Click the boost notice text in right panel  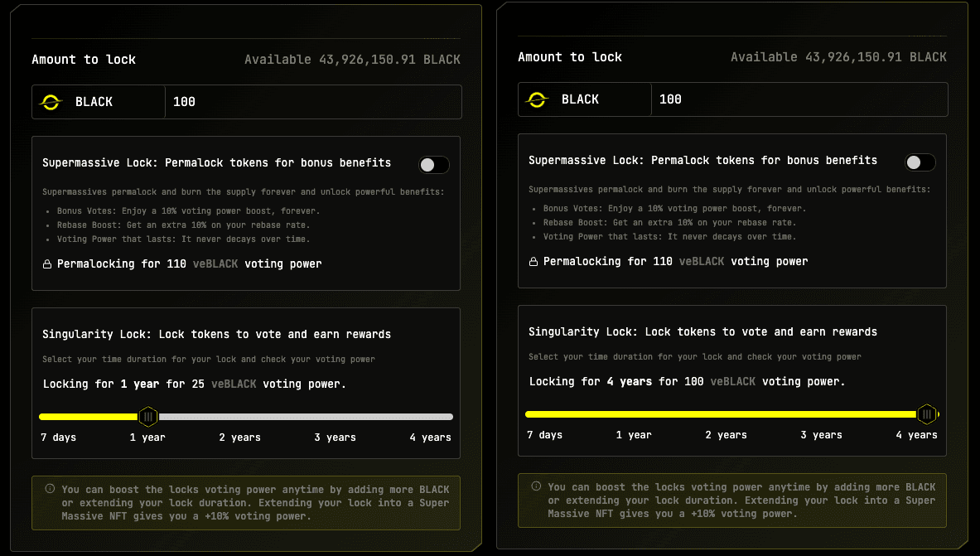[741, 500]
